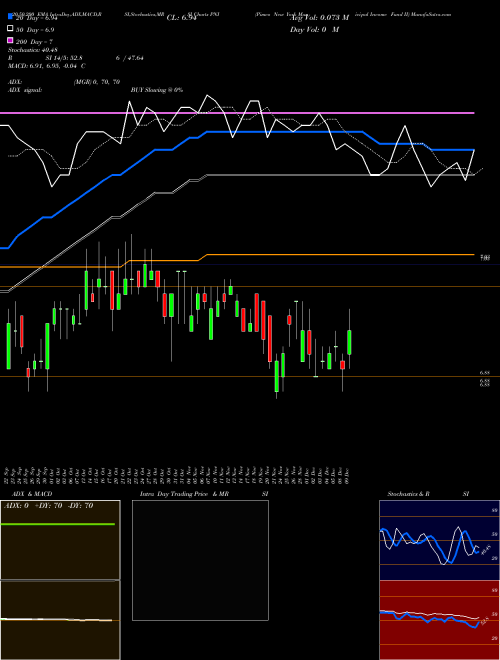Viewport: 500px width, 660px height.
Task: Click the green ADX line in ADX panel
Action: [x=58, y=524]
